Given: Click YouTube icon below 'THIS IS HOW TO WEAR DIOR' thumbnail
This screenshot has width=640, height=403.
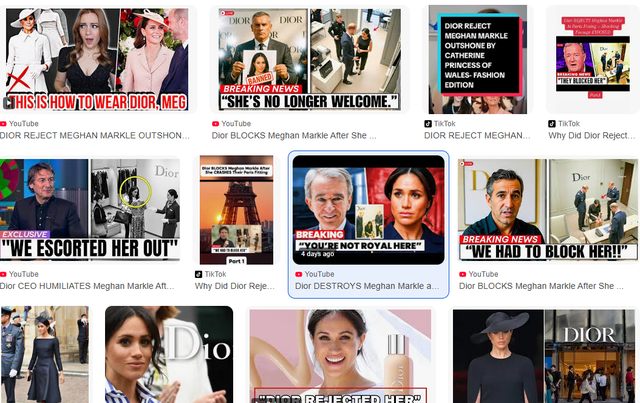Looking at the screenshot, I should click(x=4, y=123).
